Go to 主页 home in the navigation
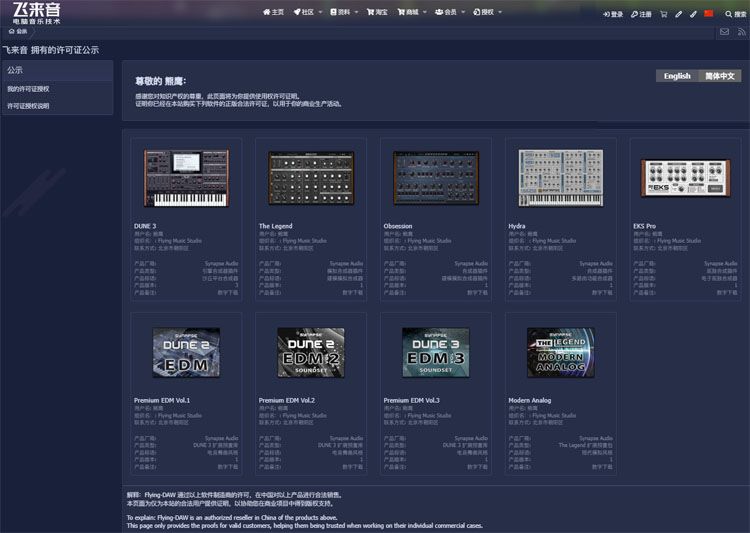 click(273, 12)
